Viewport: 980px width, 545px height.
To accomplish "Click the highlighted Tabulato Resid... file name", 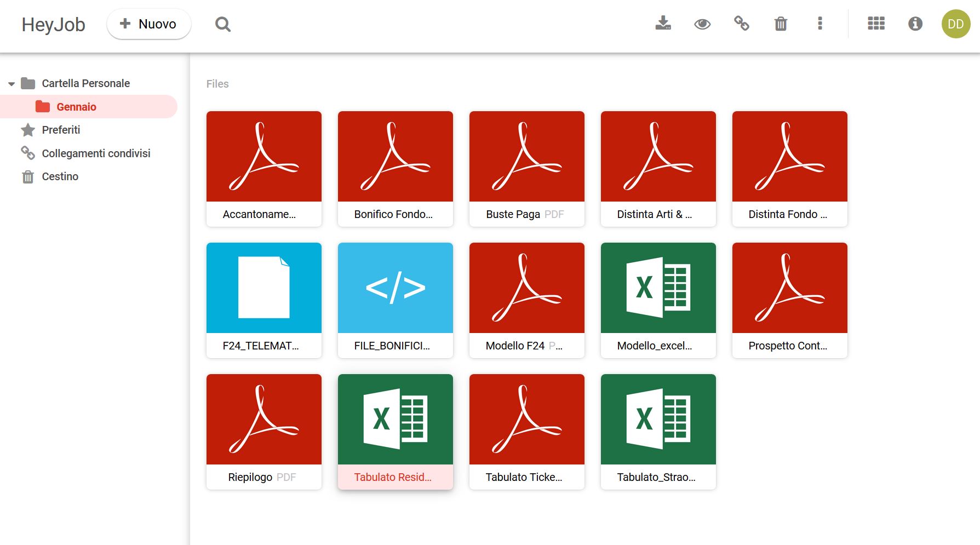I will (x=393, y=477).
